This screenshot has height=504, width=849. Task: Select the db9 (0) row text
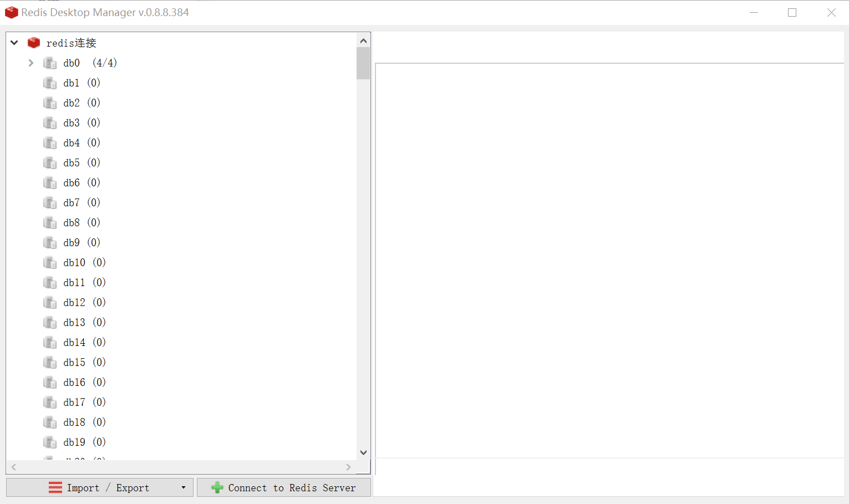[x=82, y=242]
